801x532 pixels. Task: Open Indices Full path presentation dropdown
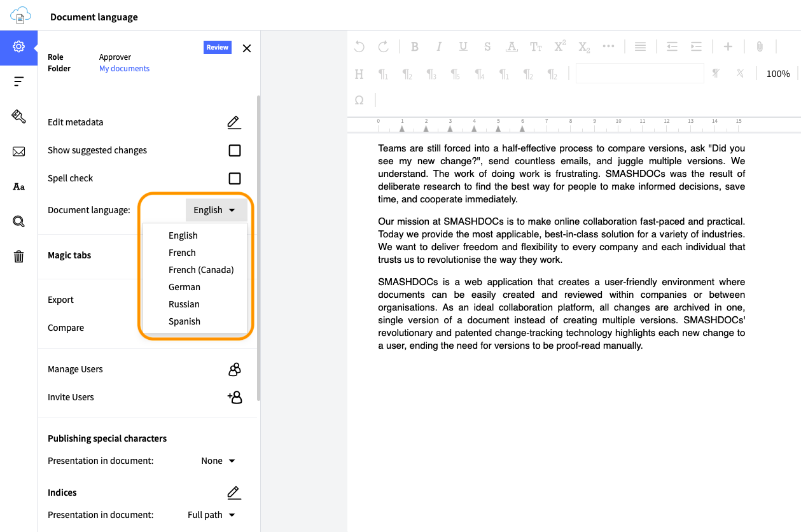(x=211, y=515)
